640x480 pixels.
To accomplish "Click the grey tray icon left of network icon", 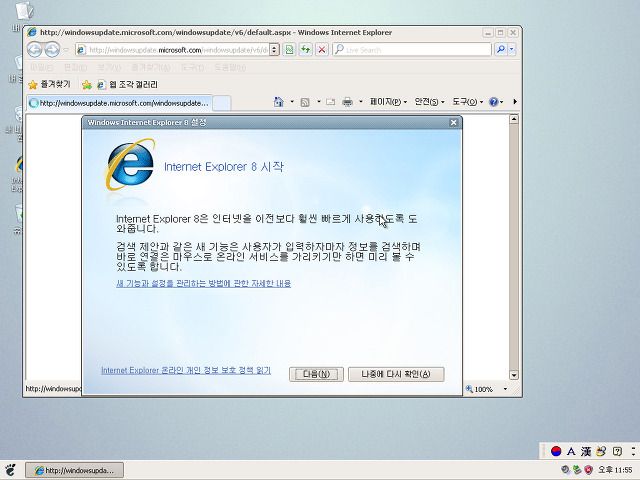I will pyautogui.click(x=565, y=470).
